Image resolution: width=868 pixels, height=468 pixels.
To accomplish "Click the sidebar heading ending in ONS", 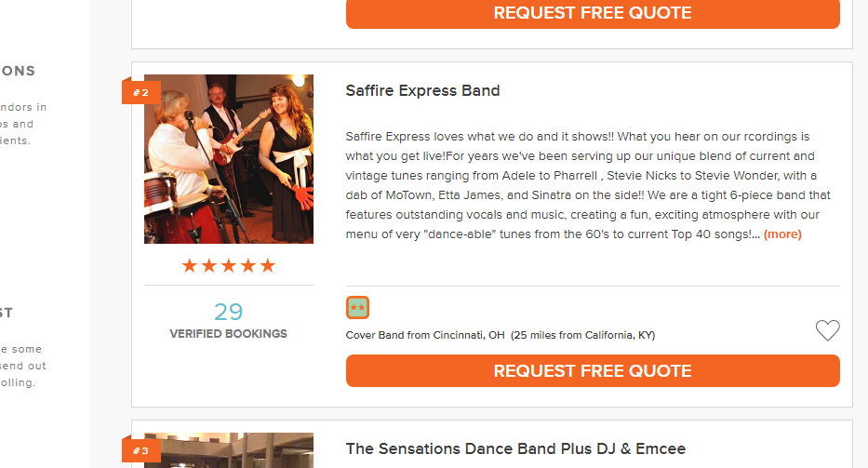I will coord(18,71).
